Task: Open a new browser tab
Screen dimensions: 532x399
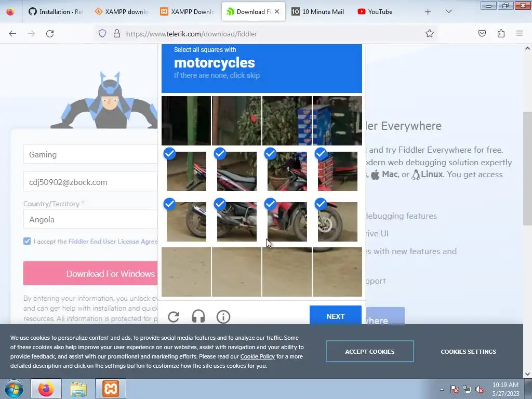Action: (x=428, y=12)
